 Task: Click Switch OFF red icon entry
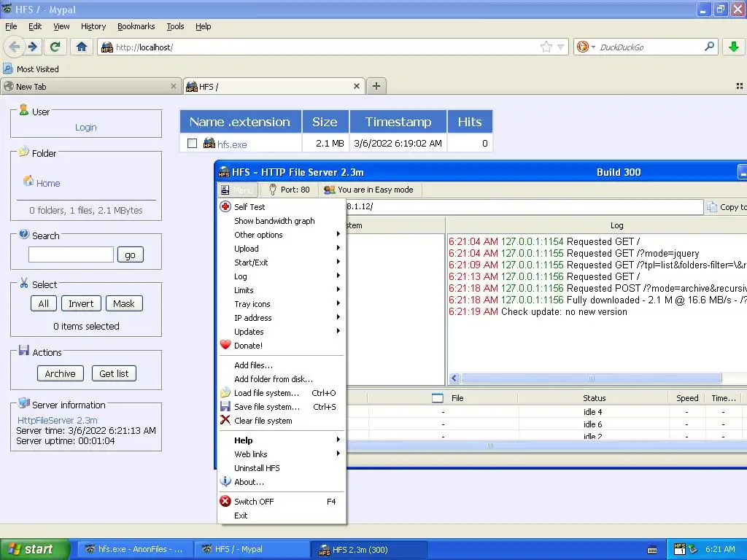click(281, 502)
